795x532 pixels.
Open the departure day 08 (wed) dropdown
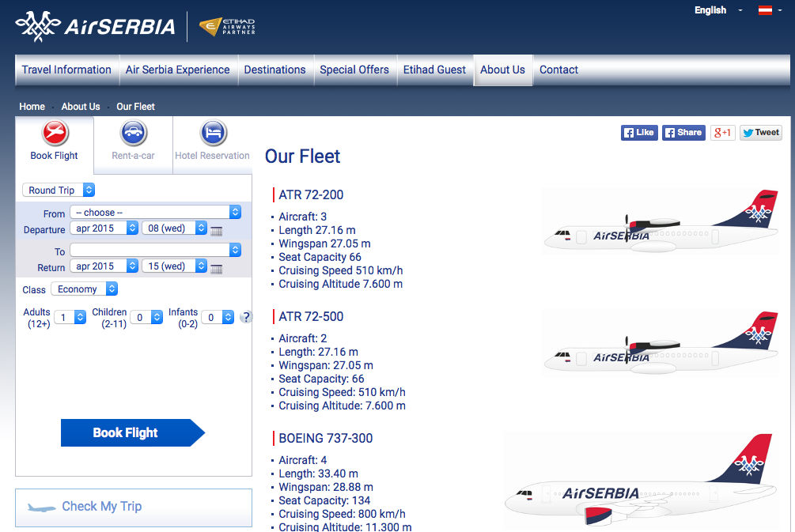[174, 228]
